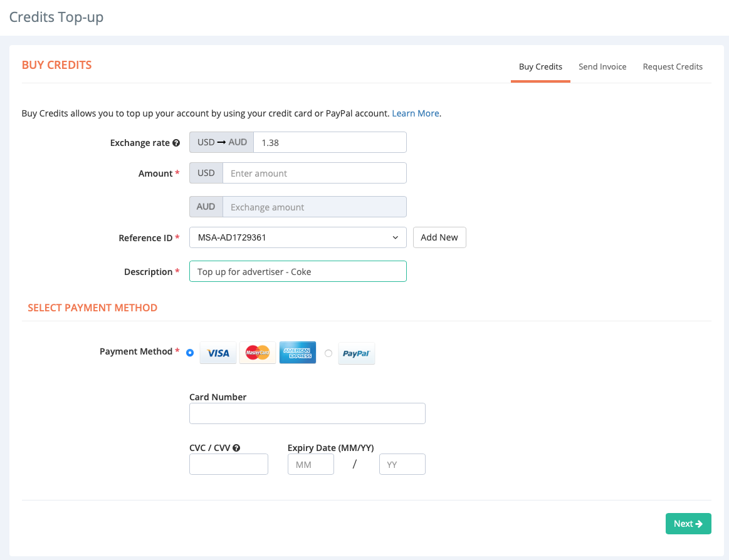Click the CVC / CVV help icon

[x=236, y=448]
